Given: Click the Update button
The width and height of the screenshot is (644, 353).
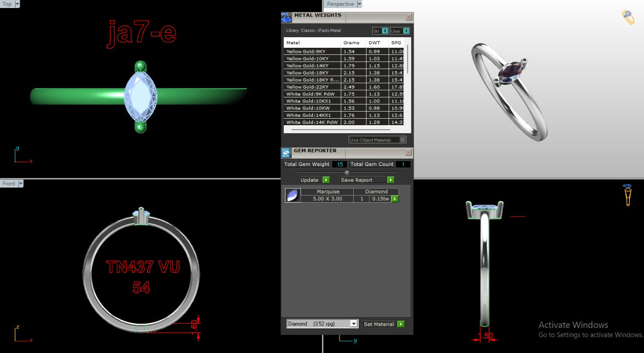Looking at the screenshot, I should click(x=310, y=180).
